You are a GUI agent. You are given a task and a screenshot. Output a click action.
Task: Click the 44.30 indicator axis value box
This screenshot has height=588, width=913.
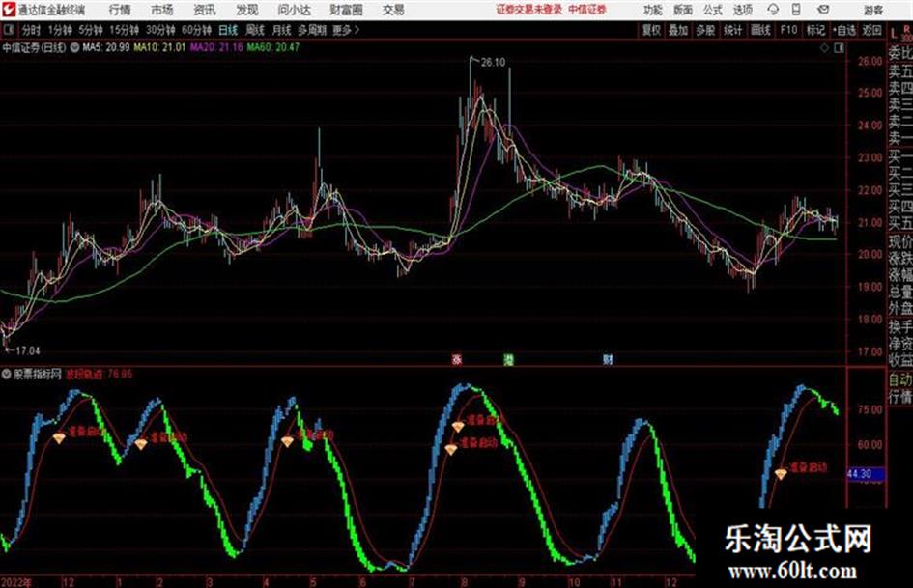point(866,474)
